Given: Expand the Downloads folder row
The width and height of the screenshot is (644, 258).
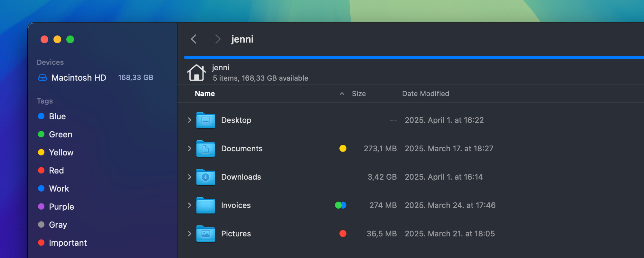Looking at the screenshot, I should tap(189, 177).
